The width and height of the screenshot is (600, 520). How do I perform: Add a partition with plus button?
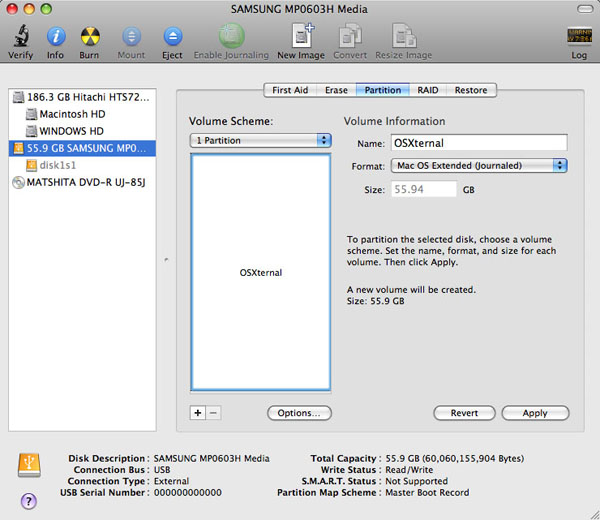point(198,413)
